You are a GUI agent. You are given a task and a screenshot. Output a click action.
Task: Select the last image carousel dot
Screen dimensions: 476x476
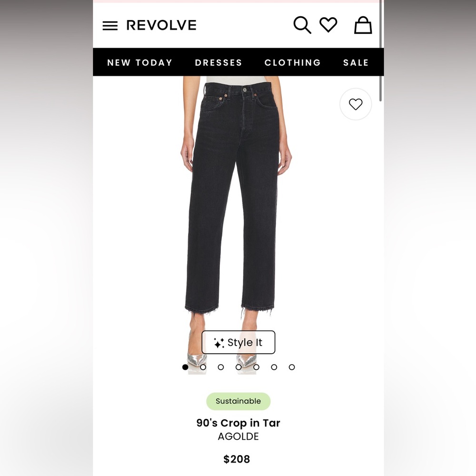292,367
